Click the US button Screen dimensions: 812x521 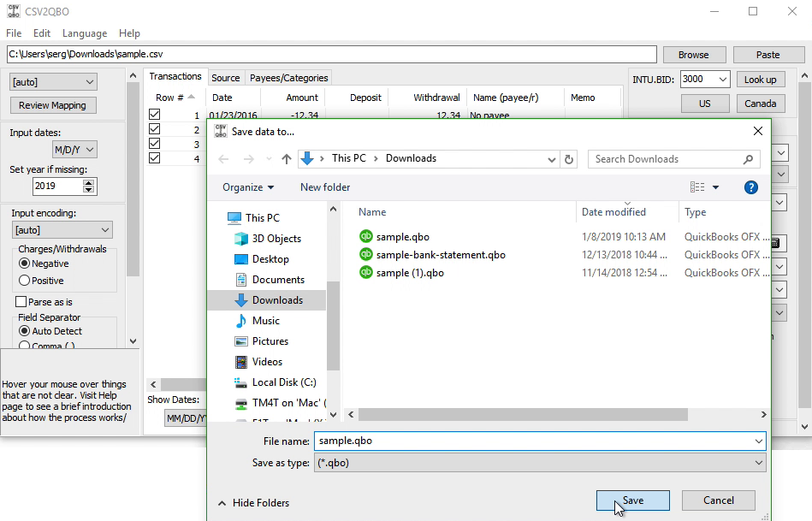click(705, 104)
